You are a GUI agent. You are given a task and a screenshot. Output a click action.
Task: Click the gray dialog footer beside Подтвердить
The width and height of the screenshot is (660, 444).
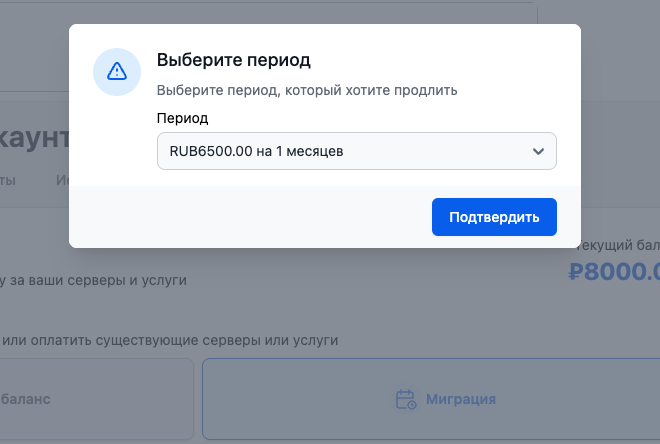click(x=250, y=217)
